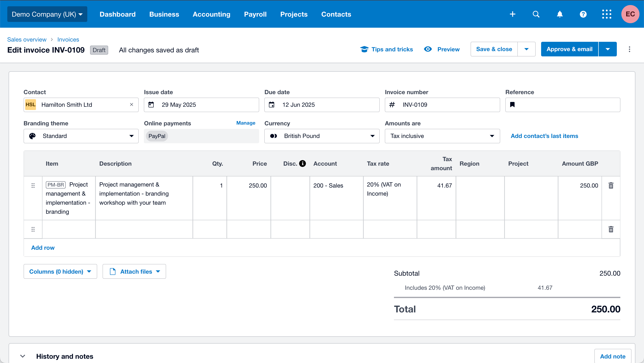Open the three-dot overflow menu
The width and height of the screenshot is (644, 363).
tap(629, 49)
